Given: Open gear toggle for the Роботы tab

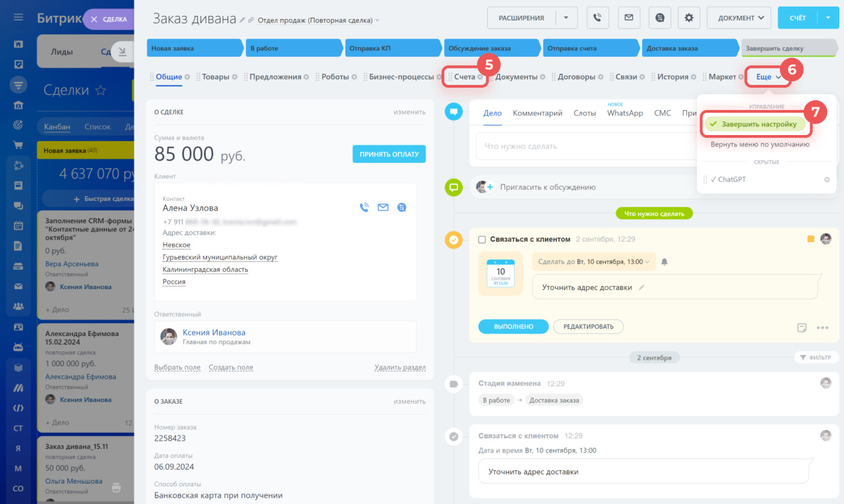Looking at the screenshot, I should (x=353, y=77).
